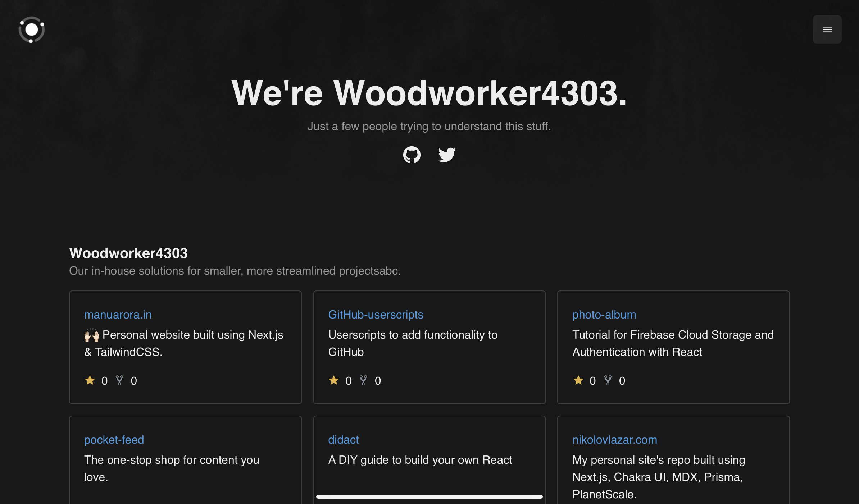The width and height of the screenshot is (859, 504).
Task: Click the fork icon on manuarora.in card
Action: 119,380
